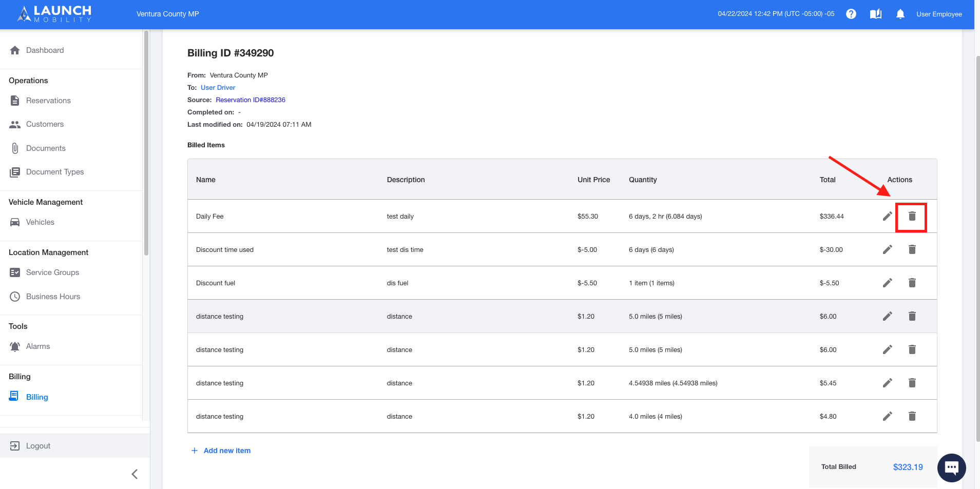
Task: Edit the Discount fuel item
Action: (x=887, y=283)
